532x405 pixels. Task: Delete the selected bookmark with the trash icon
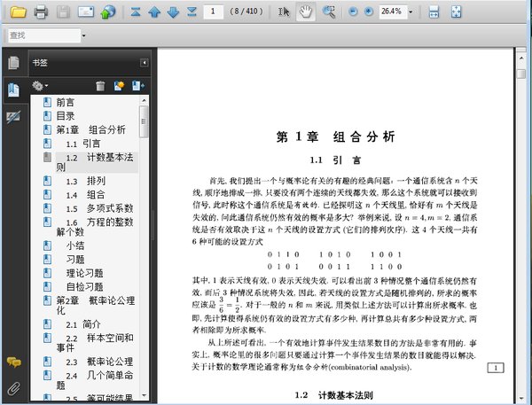100,86
